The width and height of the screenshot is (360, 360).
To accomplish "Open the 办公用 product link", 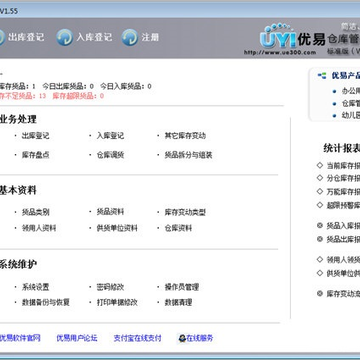I will pyautogui.click(x=351, y=91).
